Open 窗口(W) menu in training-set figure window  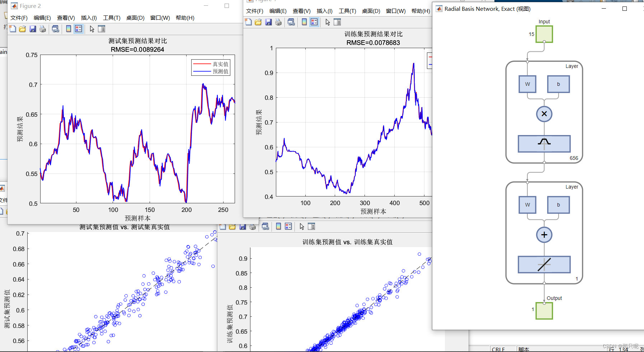(x=396, y=11)
